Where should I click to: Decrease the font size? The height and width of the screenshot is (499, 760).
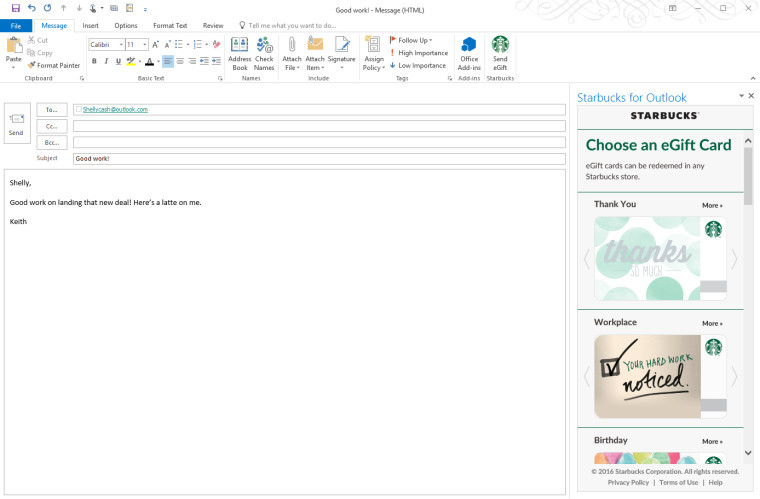(x=167, y=45)
